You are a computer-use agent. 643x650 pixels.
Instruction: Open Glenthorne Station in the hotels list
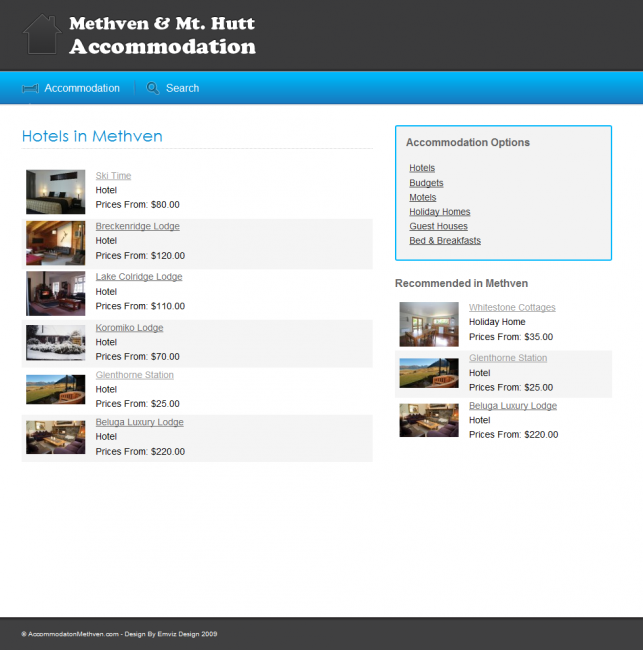135,375
